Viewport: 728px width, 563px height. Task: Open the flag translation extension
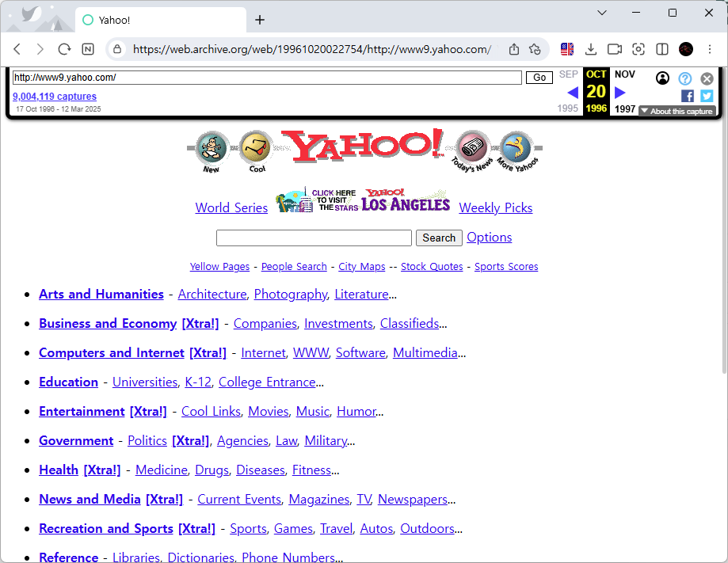[x=567, y=49]
